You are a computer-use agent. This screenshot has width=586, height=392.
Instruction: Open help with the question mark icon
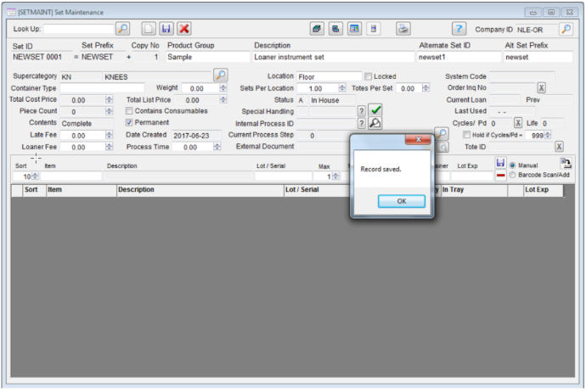(x=459, y=29)
